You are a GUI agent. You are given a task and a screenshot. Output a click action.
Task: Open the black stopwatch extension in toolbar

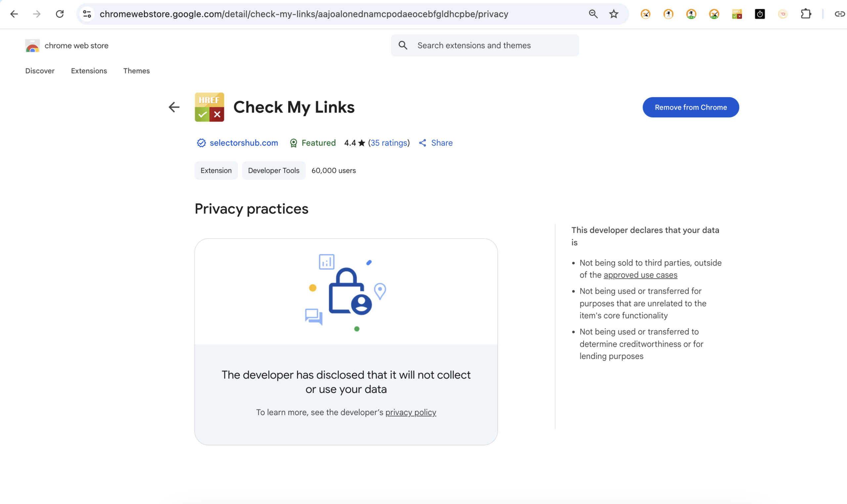(x=760, y=14)
